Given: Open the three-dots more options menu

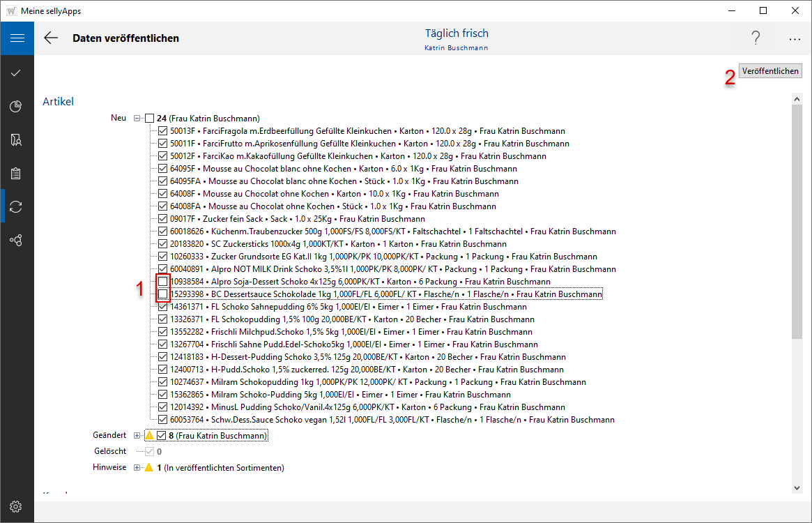Looking at the screenshot, I should 795,40.
